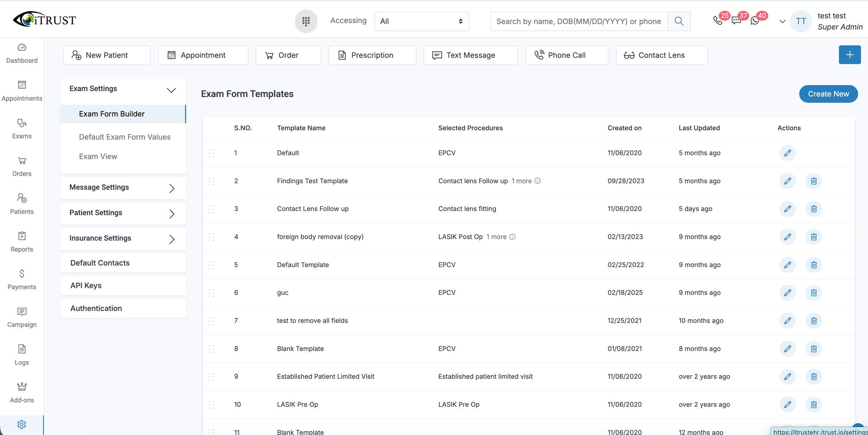The height and width of the screenshot is (435, 868).
Task: Expand the Message Settings section
Action: pyautogui.click(x=171, y=188)
